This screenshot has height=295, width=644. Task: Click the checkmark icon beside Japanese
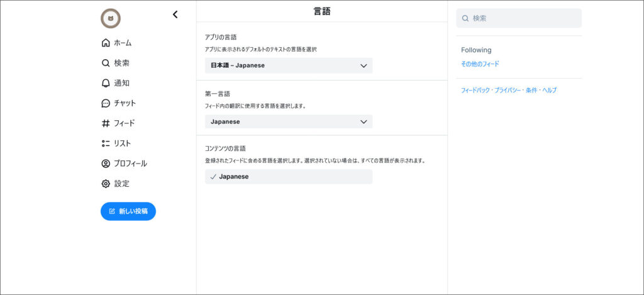point(213,177)
